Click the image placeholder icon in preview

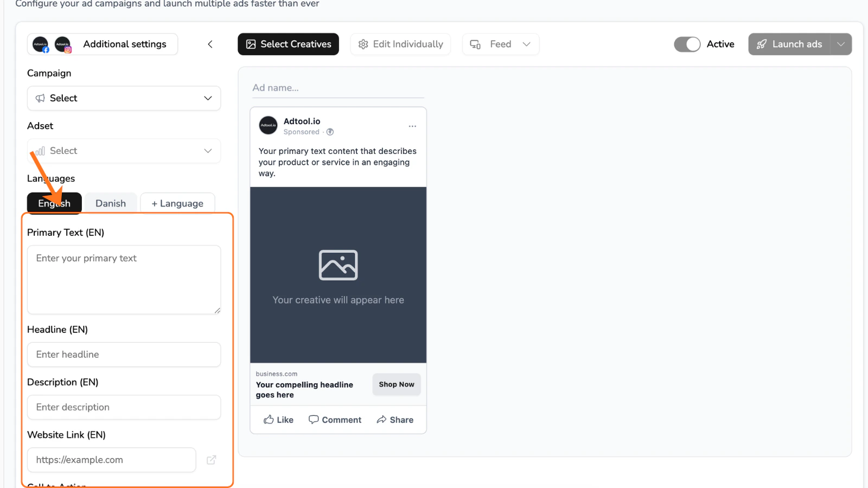coord(338,265)
